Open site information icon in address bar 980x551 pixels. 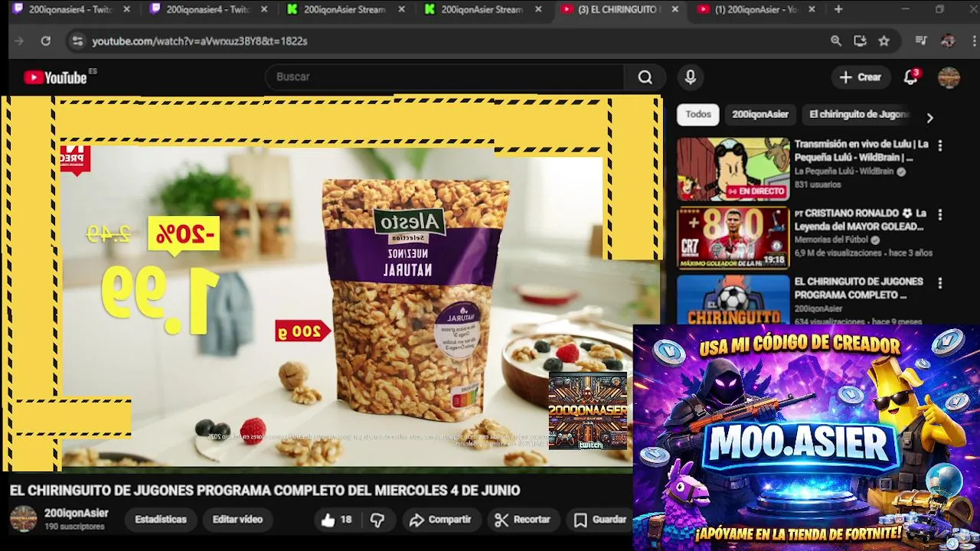pyautogui.click(x=77, y=41)
